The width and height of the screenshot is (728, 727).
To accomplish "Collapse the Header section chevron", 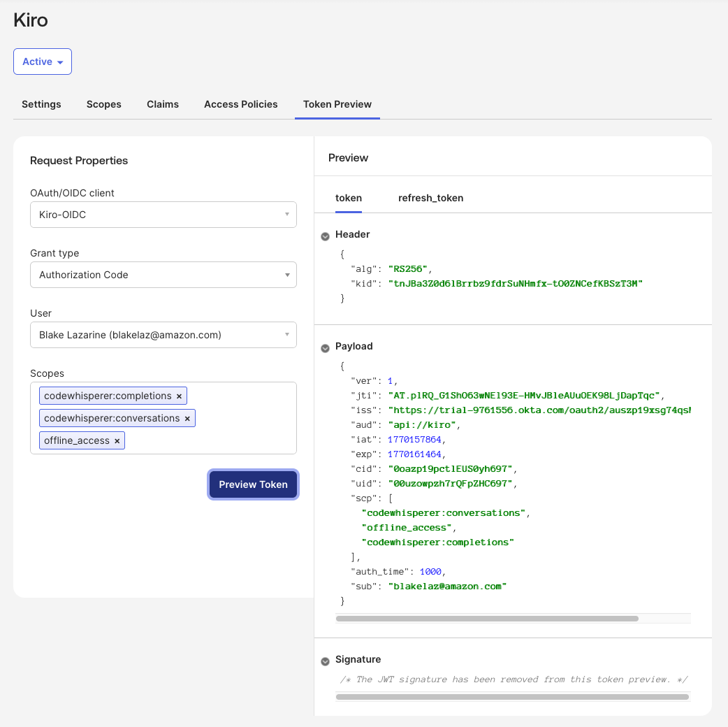I will point(325,236).
